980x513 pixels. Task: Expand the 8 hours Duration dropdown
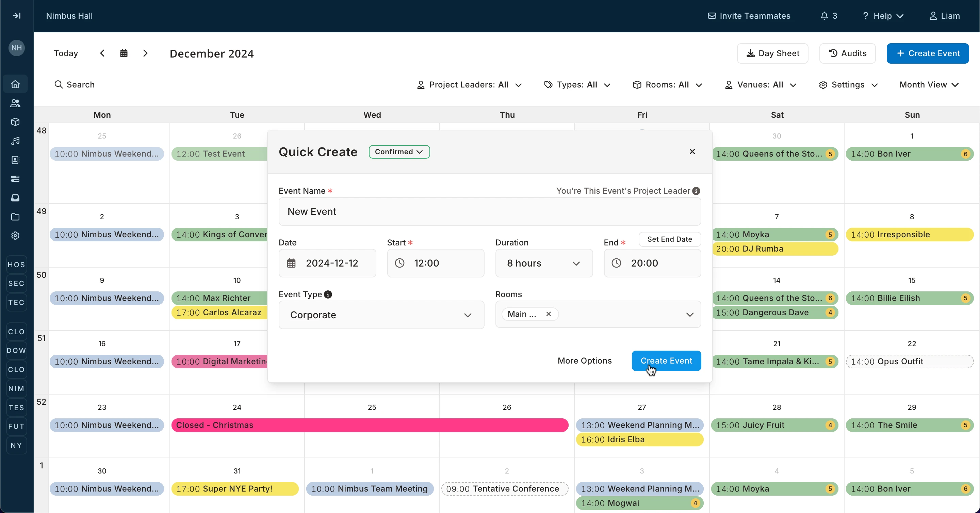click(x=544, y=263)
